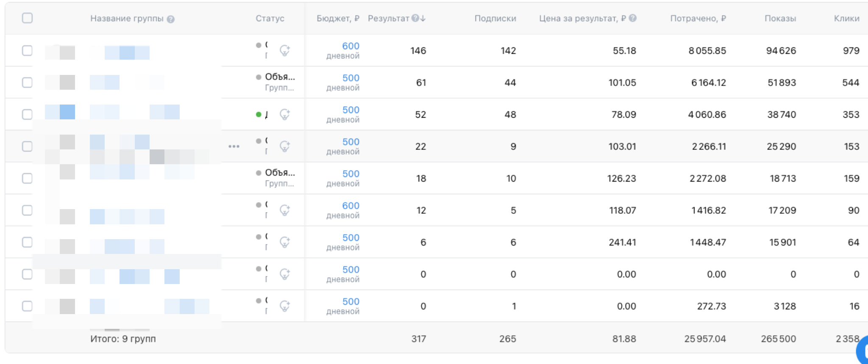Check the box for row with 146 results
Viewport: 868px width, 364px height.
27,51
